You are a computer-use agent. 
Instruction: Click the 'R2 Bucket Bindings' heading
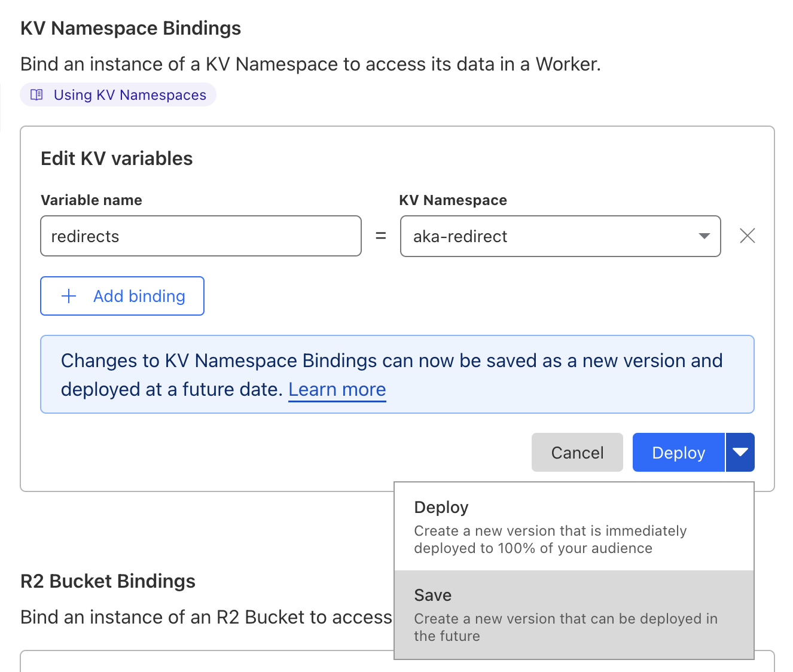coord(108,581)
